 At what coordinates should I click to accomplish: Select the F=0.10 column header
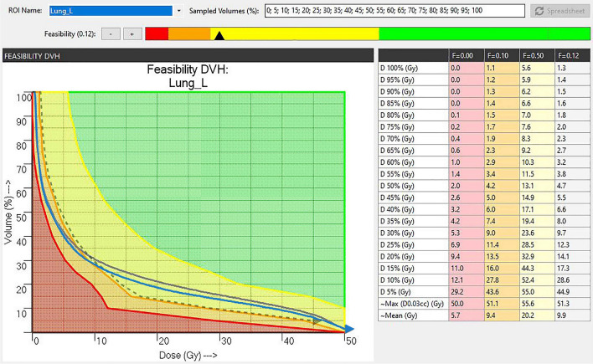pos(498,54)
